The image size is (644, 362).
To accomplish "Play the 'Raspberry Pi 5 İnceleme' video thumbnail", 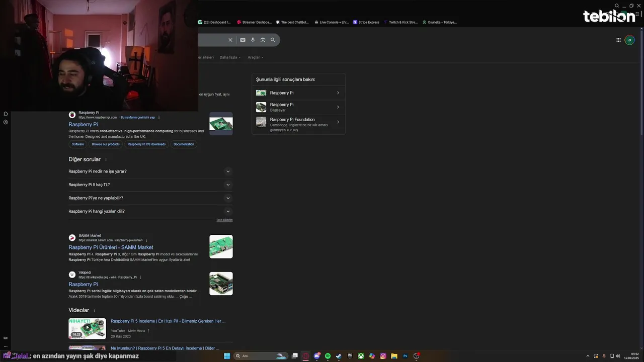I will pos(87,328).
